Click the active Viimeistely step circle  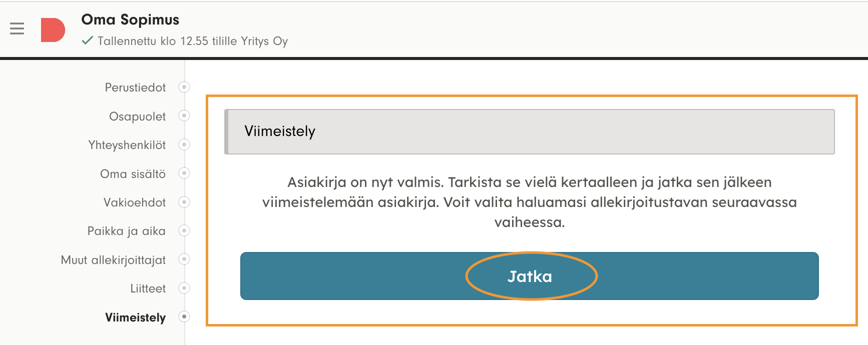click(x=184, y=316)
